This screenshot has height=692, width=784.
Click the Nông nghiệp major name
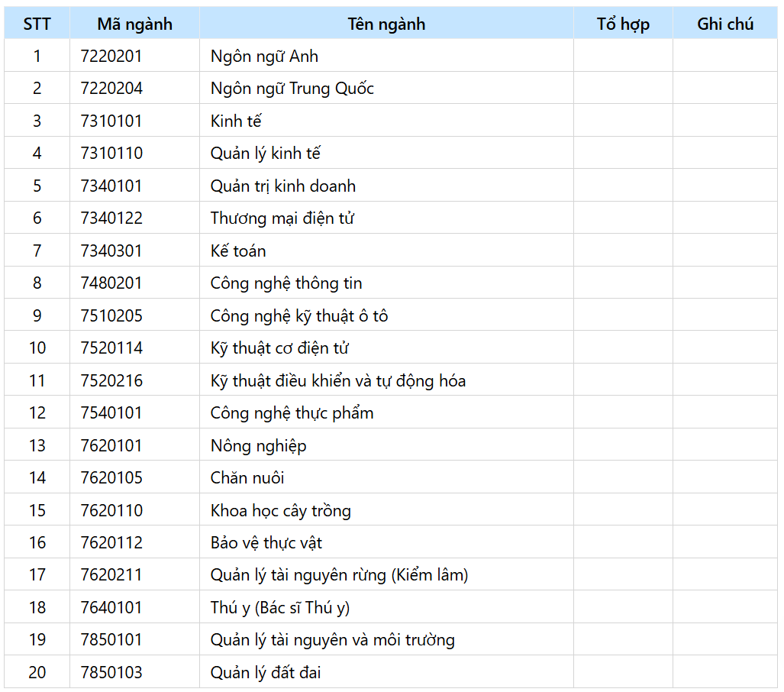tap(259, 446)
